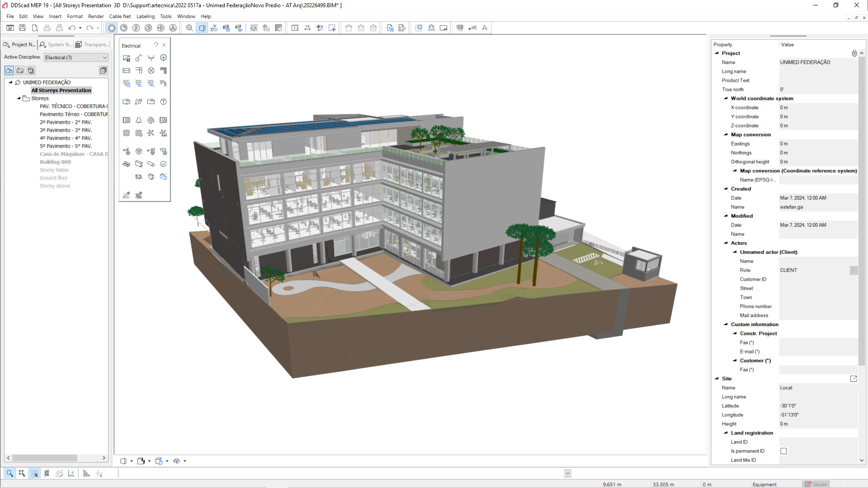Collapse the UNIMED FEDERAÇÃO tree root
The width and height of the screenshot is (868, 488).
[x=10, y=82]
